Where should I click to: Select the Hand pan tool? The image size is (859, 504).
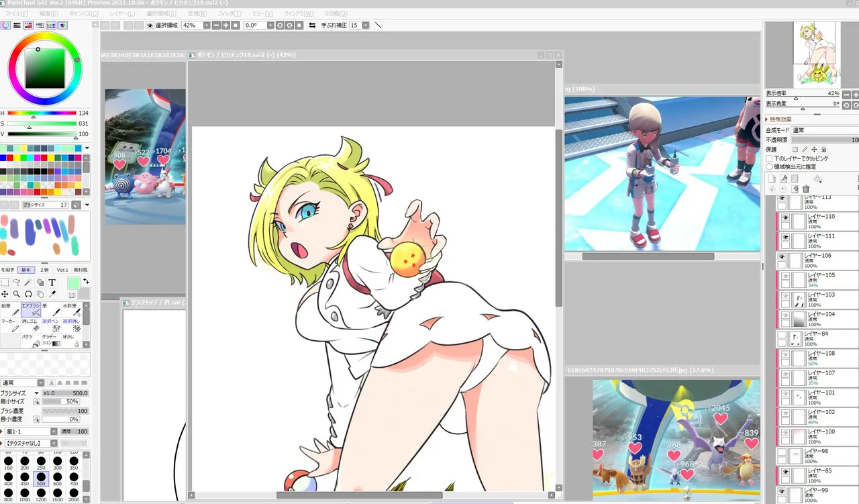(x=40, y=294)
